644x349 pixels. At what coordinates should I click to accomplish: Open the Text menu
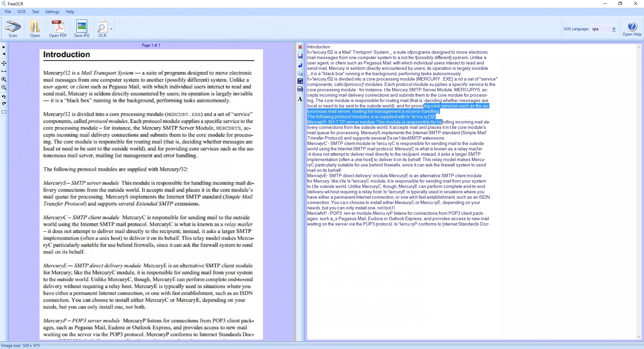[x=35, y=12]
